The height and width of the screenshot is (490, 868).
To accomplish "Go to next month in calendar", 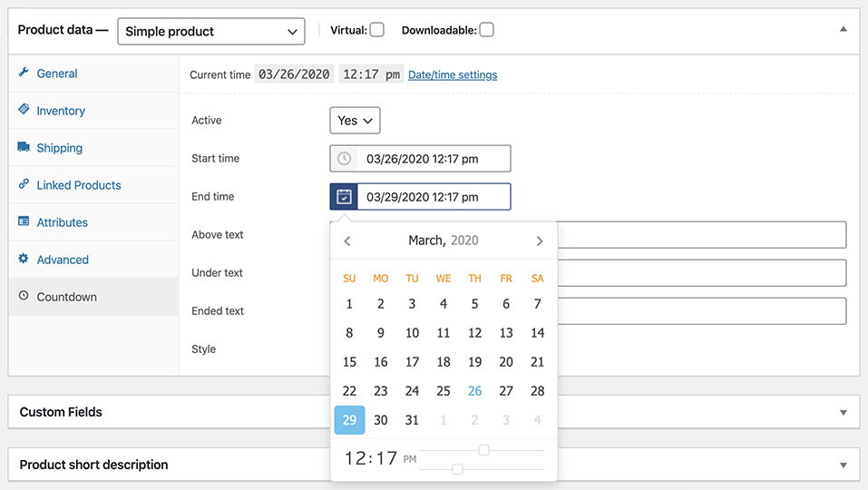I will click(540, 241).
